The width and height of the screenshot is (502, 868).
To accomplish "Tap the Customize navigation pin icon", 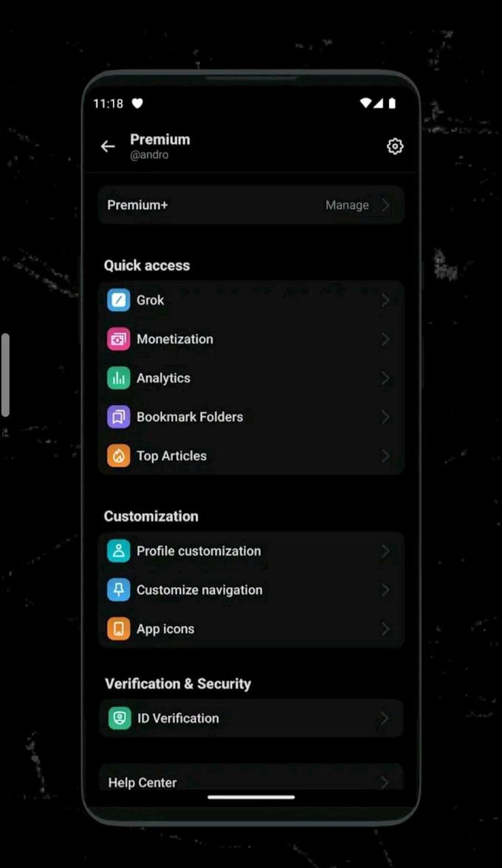I will [x=120, y=590].
